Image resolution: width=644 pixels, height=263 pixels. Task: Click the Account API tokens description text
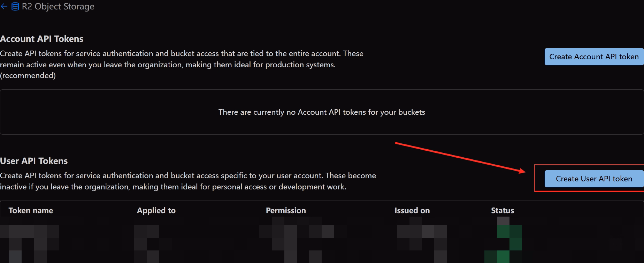point(182,65)
